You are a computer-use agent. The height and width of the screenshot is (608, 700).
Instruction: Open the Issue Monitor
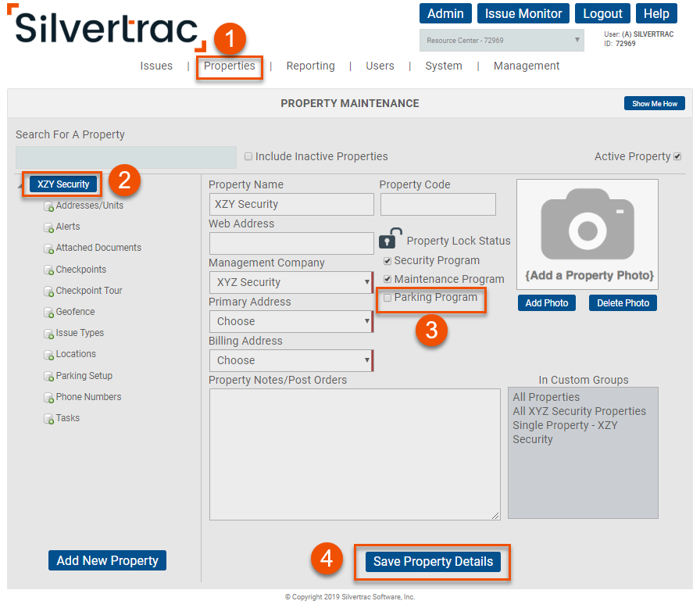tap(523, 13)
